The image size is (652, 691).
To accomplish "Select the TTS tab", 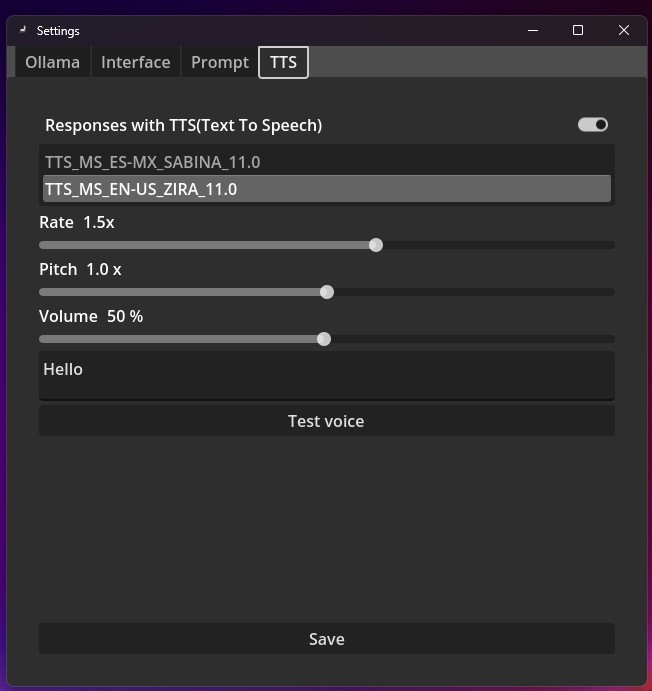I will tap(283, 62).
